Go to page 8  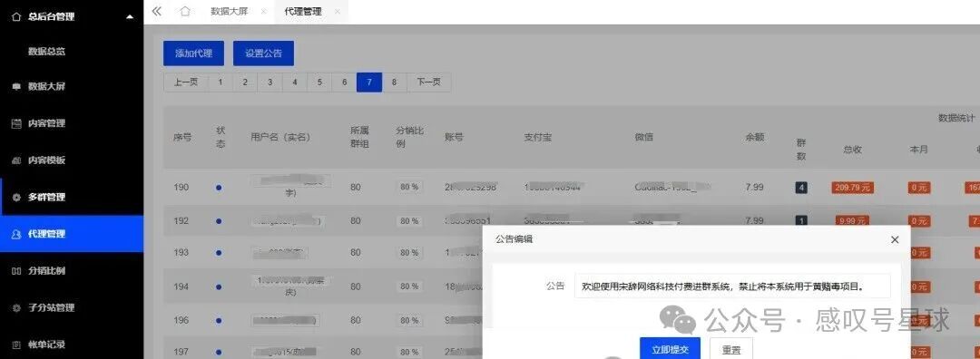395,82
